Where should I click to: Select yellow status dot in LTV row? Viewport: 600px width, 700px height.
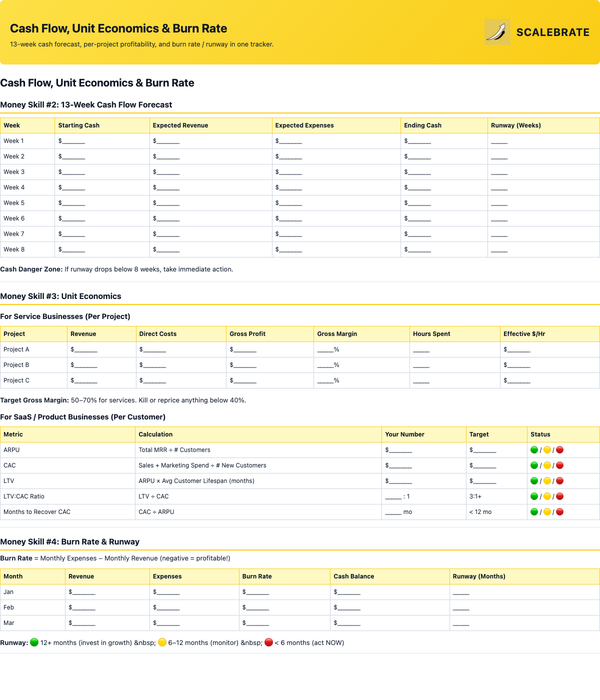point(547,481)
